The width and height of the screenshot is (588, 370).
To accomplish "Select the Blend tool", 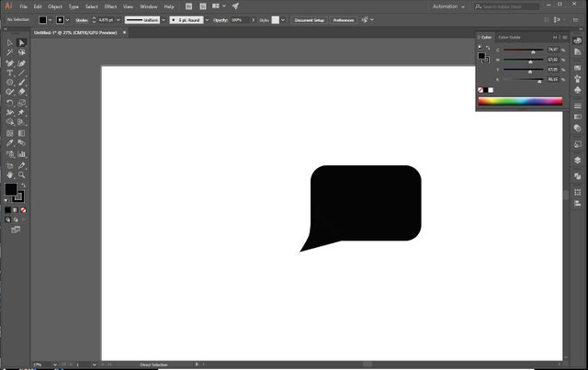I will [21, 143].
